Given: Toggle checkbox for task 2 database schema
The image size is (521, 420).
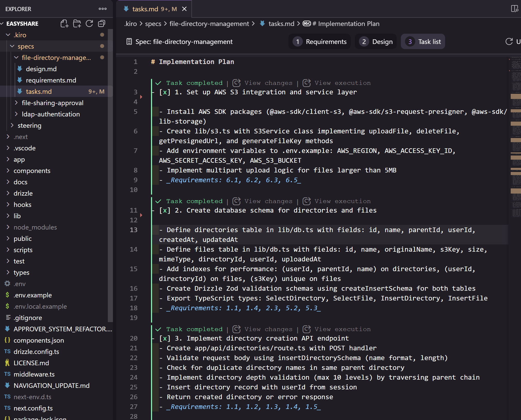Looking at the screenshot, I should 165,211.
